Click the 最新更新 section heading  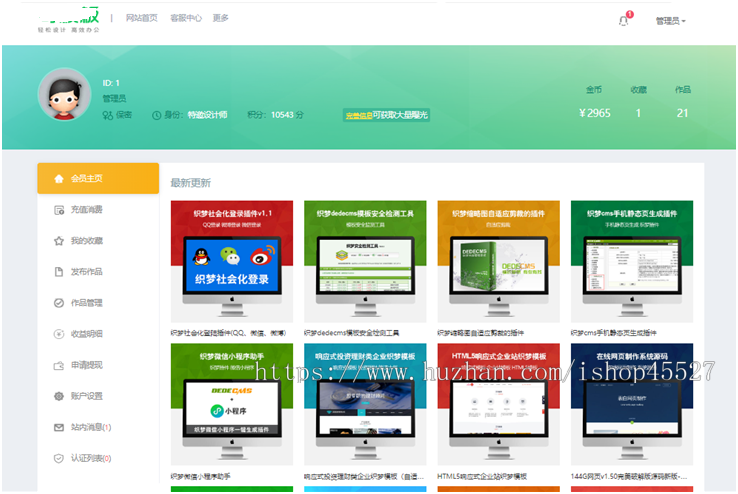pyautogui.click(x=191, y=183)
